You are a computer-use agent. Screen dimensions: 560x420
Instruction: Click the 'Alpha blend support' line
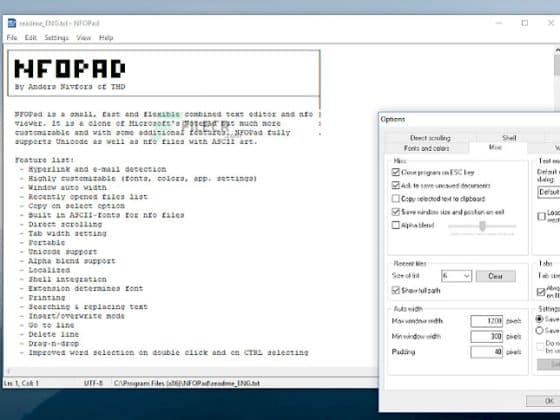72,261
